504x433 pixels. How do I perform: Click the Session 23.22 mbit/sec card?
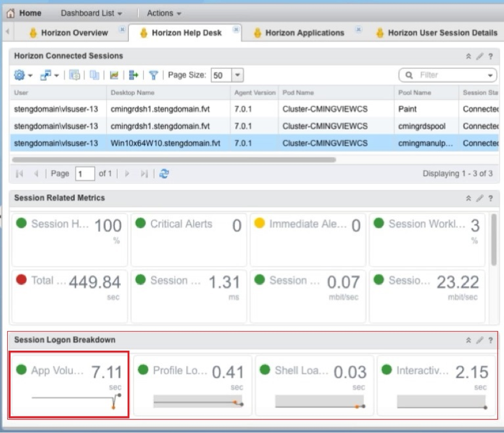point(427,296)
